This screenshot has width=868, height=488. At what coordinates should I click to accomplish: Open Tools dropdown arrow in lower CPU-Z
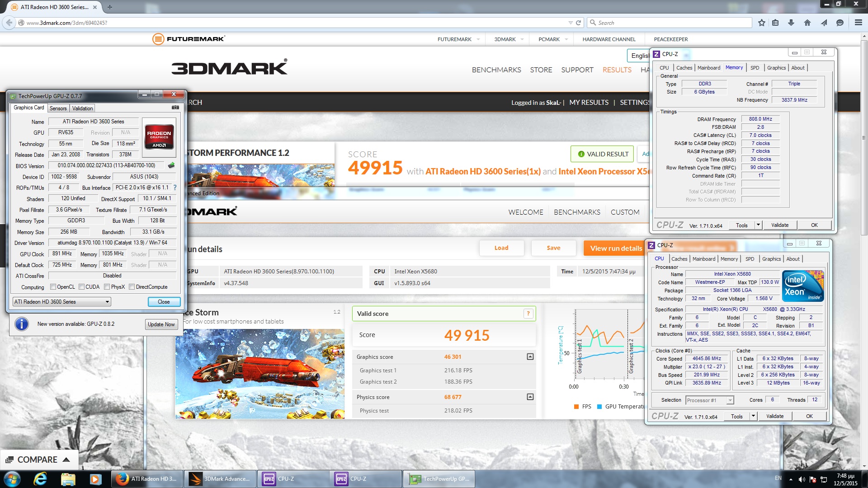(x=753, y=416)
